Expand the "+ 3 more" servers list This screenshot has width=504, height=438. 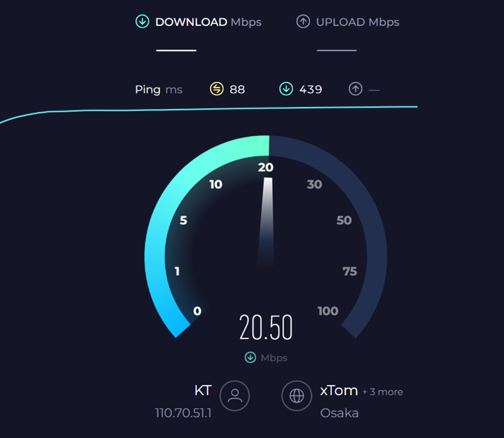[382, 392]
